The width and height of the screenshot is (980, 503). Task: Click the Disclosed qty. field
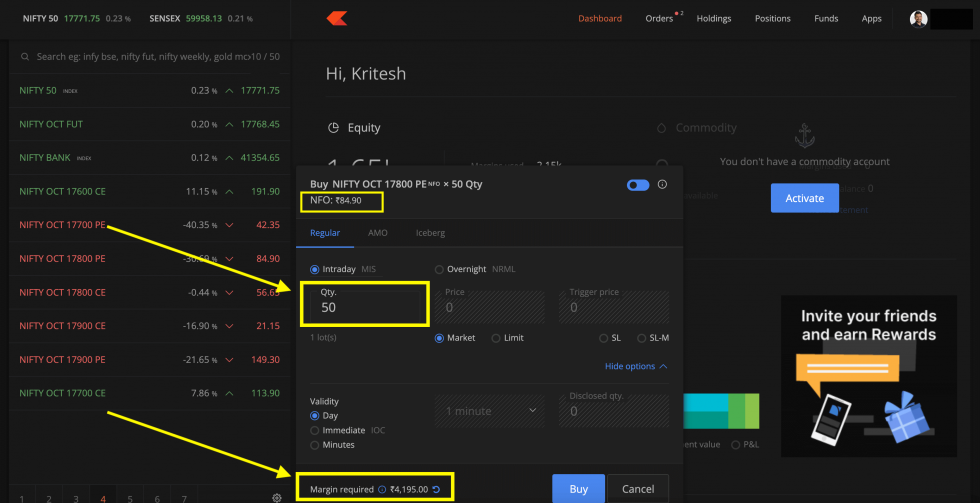click(x=614, y=411)
